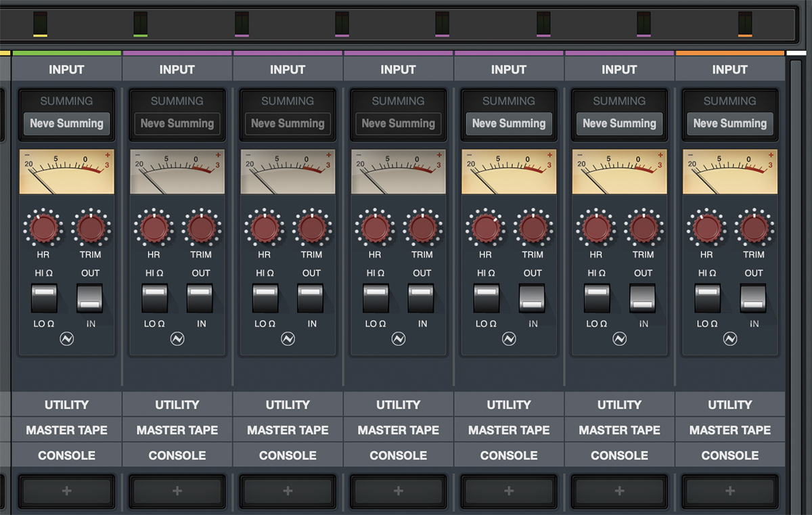Image resolution: width=812 pixels, height=515 pixels.
Task: Click the phase icon on the sixth strip
Action: pyautogui.click(x=619, y=339)
